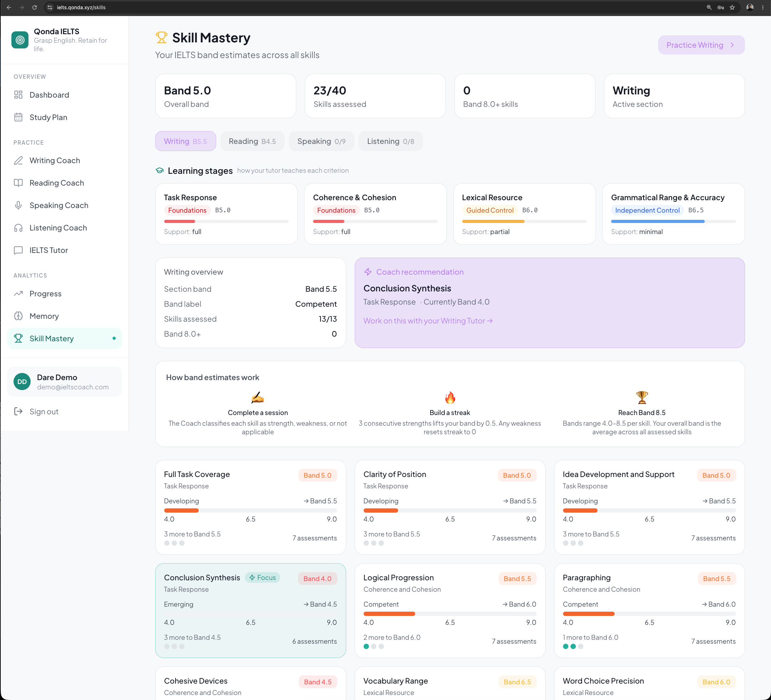Click the browser reload icon
Image resolution: width=771 pixels, height=700 pixels.
pos(35,7)
